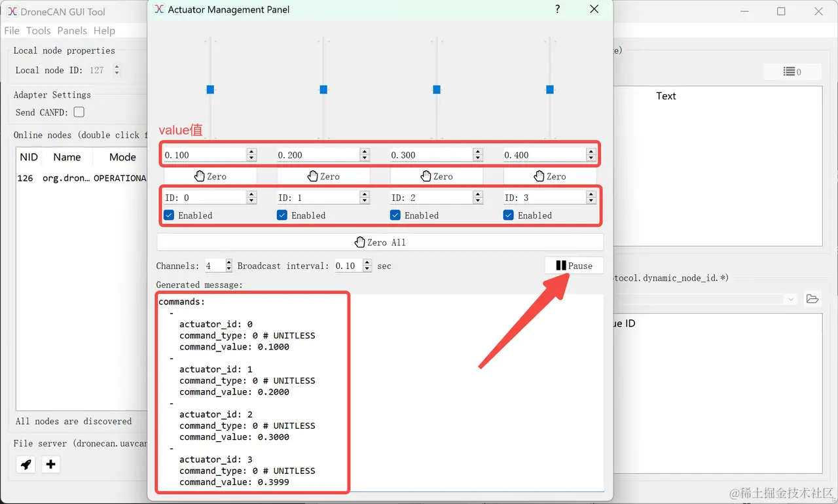The image size is (838, 504).
Task: Select node 126 row in online nodes
Action: coord(82,178)
